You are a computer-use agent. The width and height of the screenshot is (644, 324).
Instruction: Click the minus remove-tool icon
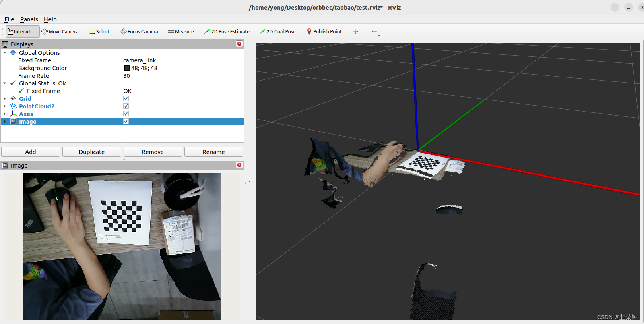[x=375, y=31]
